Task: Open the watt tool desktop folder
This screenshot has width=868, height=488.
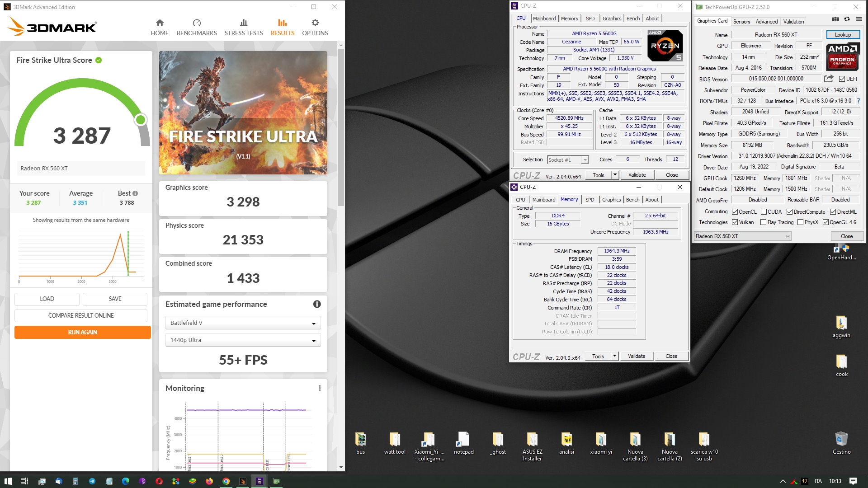Action: [395, 443]
